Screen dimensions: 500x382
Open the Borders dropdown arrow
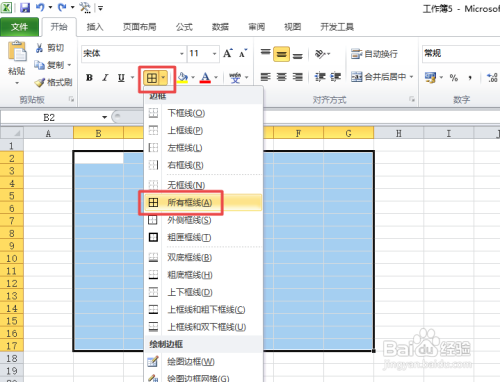click(163, 78)
